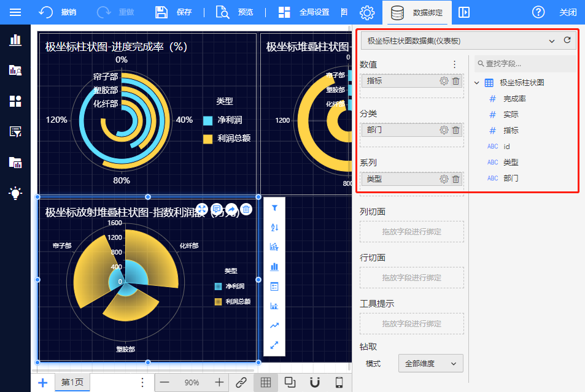Click the lightbulb icon in left sidebar
Screen dimensions: 585x392
15,193
